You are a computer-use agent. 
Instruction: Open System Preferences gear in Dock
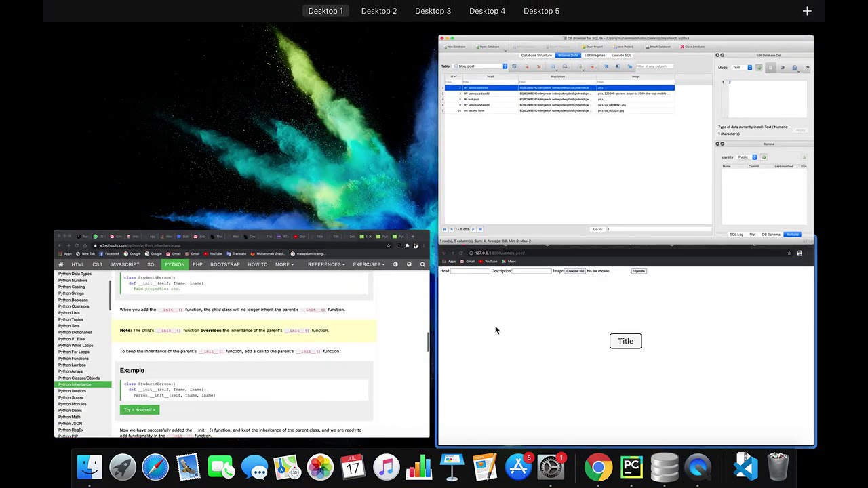point(551,467)
